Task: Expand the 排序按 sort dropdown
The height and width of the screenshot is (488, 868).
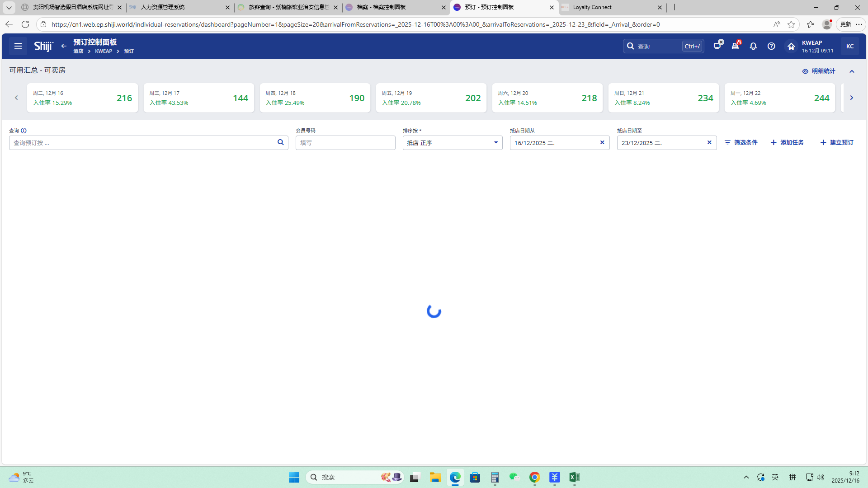Action: (495, 143)
